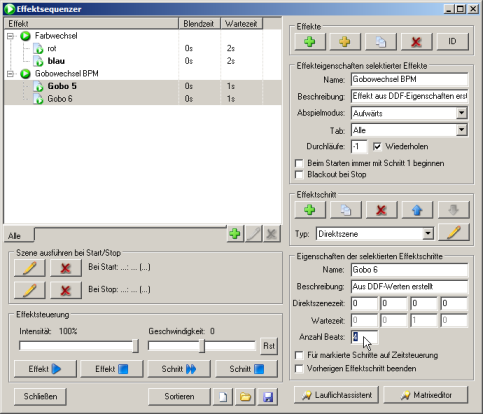Edit effect step with pencil next to Typ
The width and height of the screenshot is (483, 414).
[x=454, y=232]
